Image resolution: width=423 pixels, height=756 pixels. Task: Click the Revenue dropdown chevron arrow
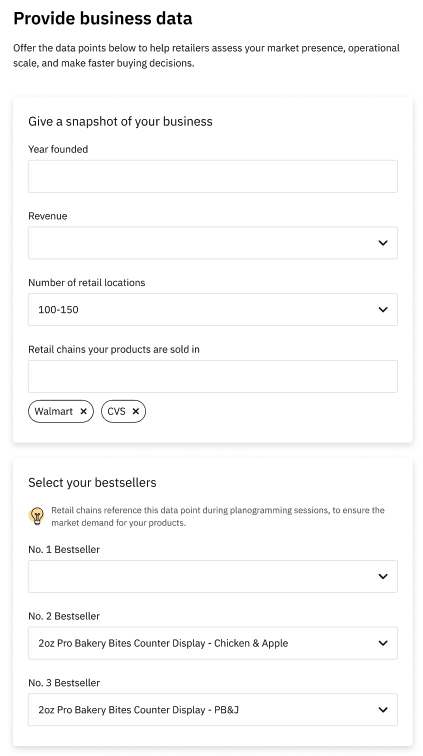coord(383,243)
